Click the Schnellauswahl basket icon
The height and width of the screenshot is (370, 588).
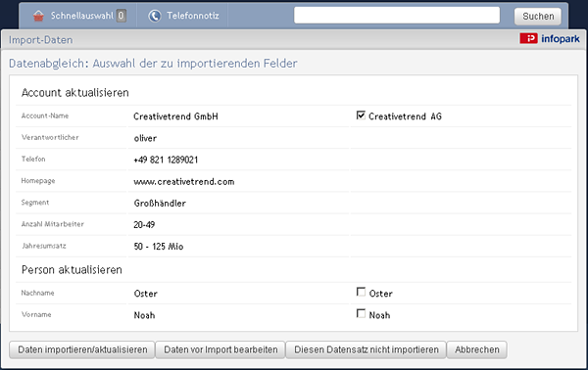pyautogui.click(x=38, y=16)
